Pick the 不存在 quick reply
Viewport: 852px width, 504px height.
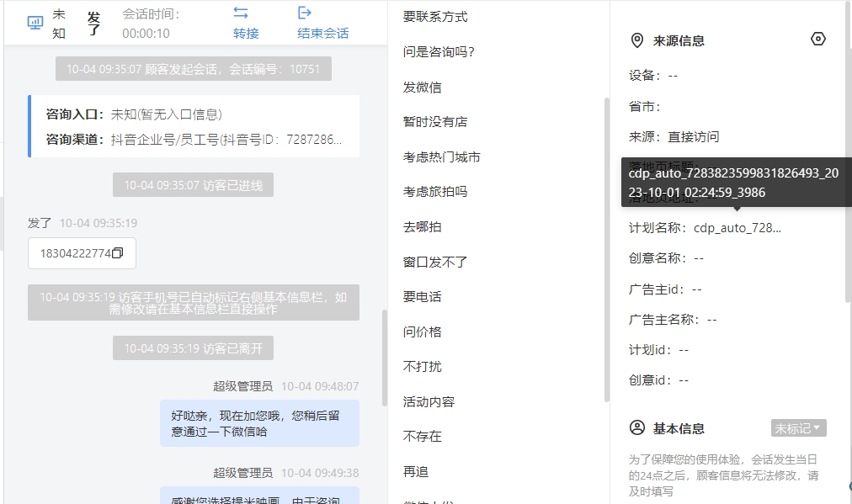click(x=422, y=436)
